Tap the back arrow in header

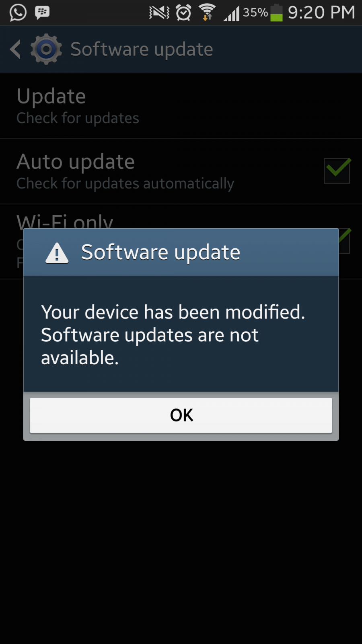[15, 50]
